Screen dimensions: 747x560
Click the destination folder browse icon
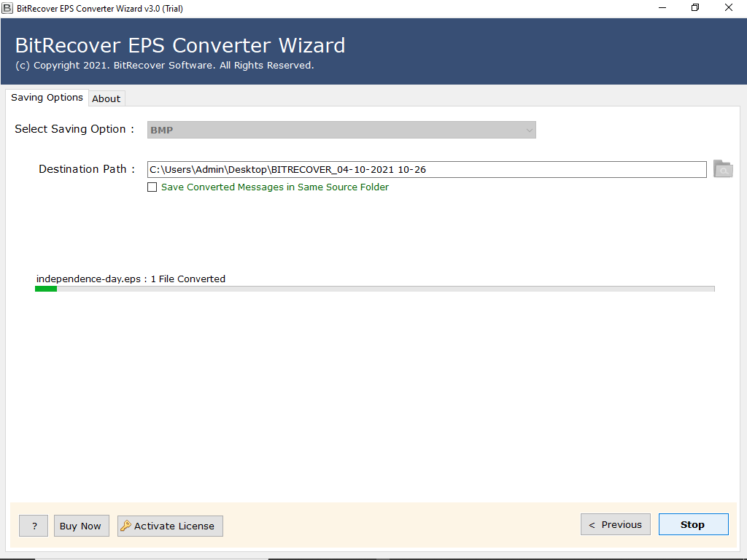(x=723, y=169)
